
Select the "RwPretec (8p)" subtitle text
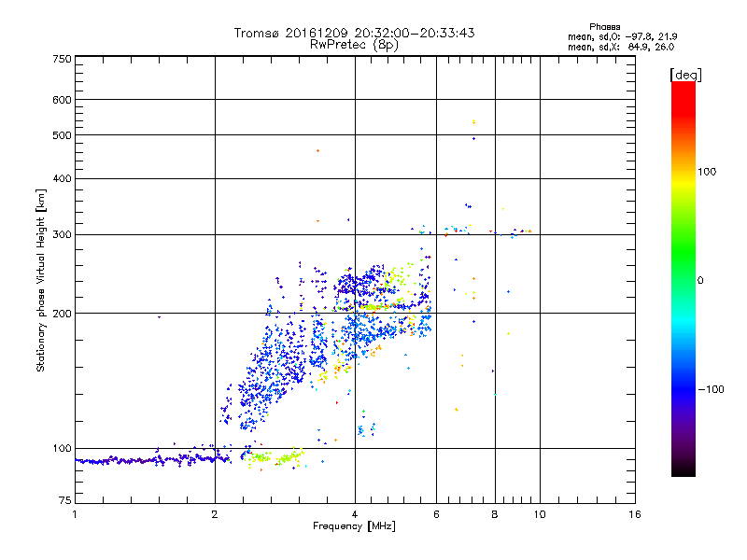pos(354,45)
